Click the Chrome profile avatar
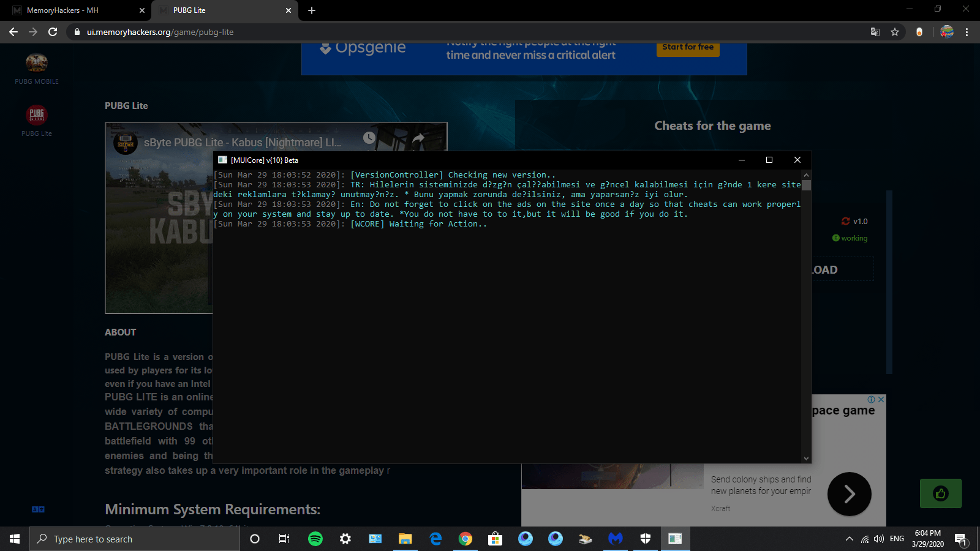The height and width of the screenshot is (551, 980). (947, 32)
